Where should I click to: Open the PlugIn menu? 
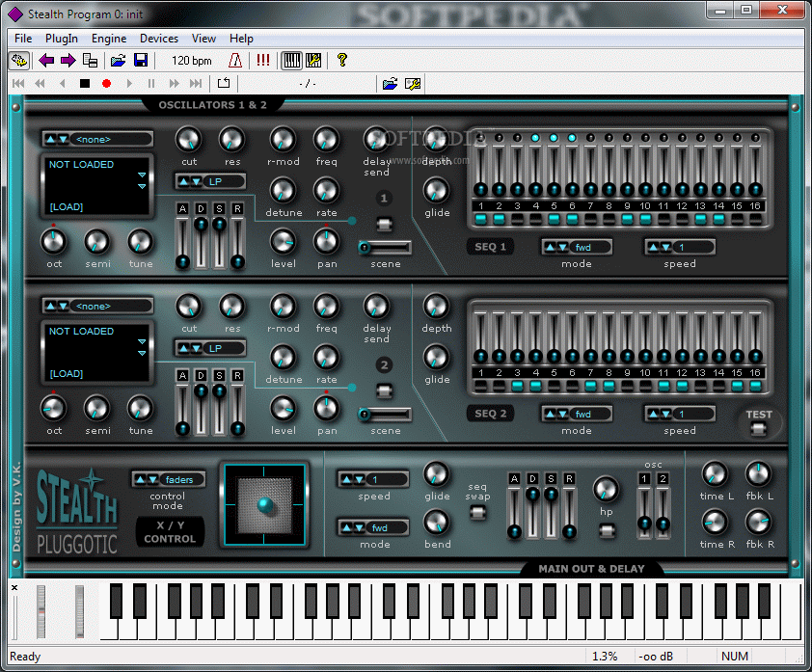coord(61,39)
